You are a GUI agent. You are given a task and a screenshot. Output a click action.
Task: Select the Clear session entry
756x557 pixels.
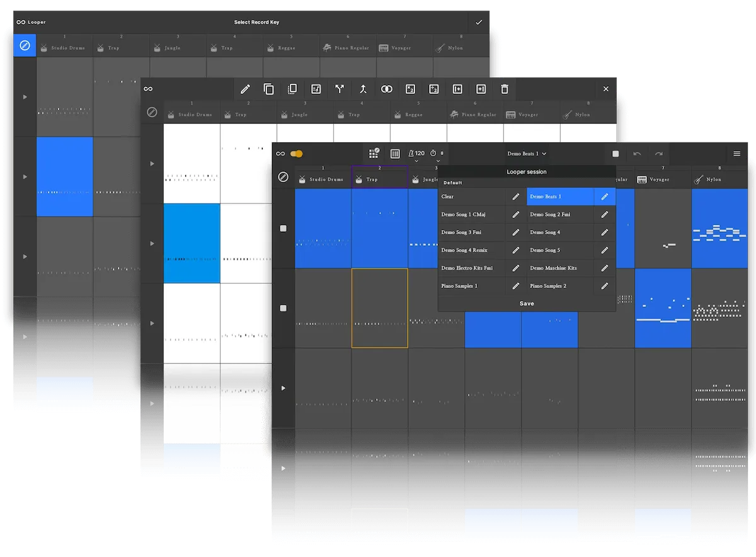[x=472, y=197]
